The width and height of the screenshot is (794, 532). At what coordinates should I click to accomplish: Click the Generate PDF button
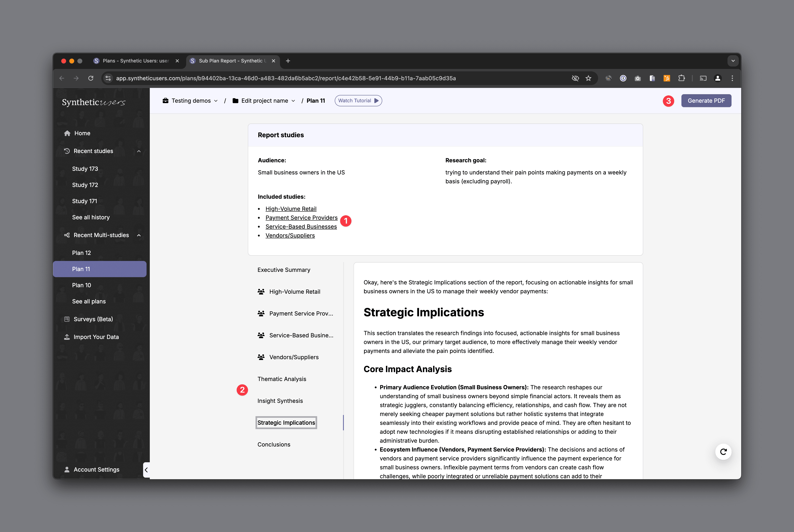click(706, 101)
